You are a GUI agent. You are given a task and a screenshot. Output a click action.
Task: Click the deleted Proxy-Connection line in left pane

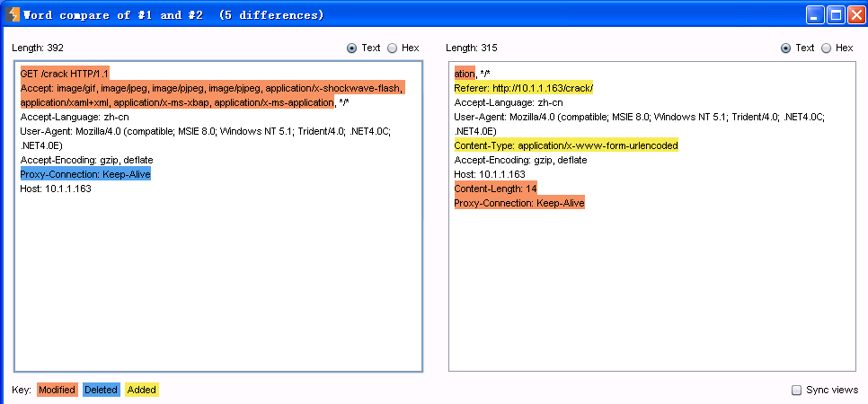pos(85,174)
